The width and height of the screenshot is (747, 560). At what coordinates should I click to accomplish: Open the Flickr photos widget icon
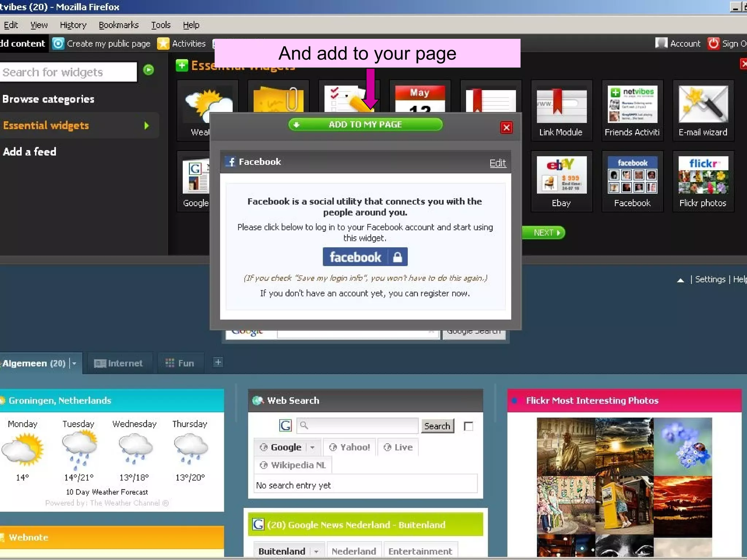703,175
